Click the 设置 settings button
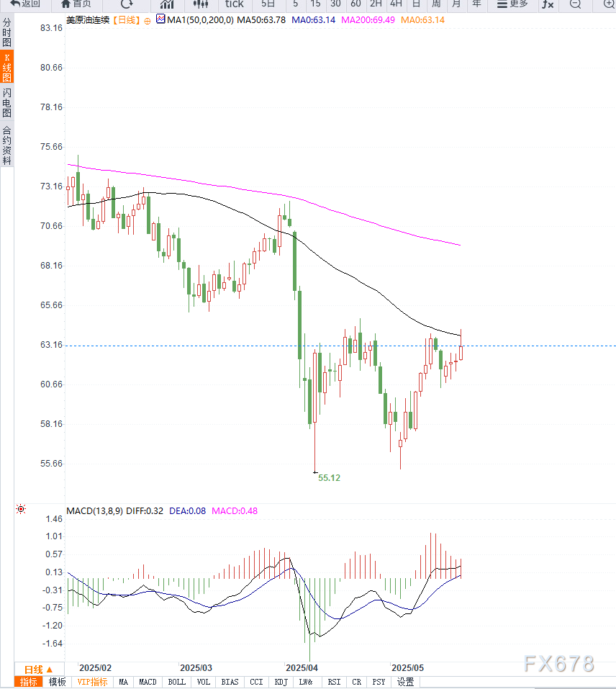Image resolution: width=616 pixels, height=689 pixels. [x=405, y=682]
